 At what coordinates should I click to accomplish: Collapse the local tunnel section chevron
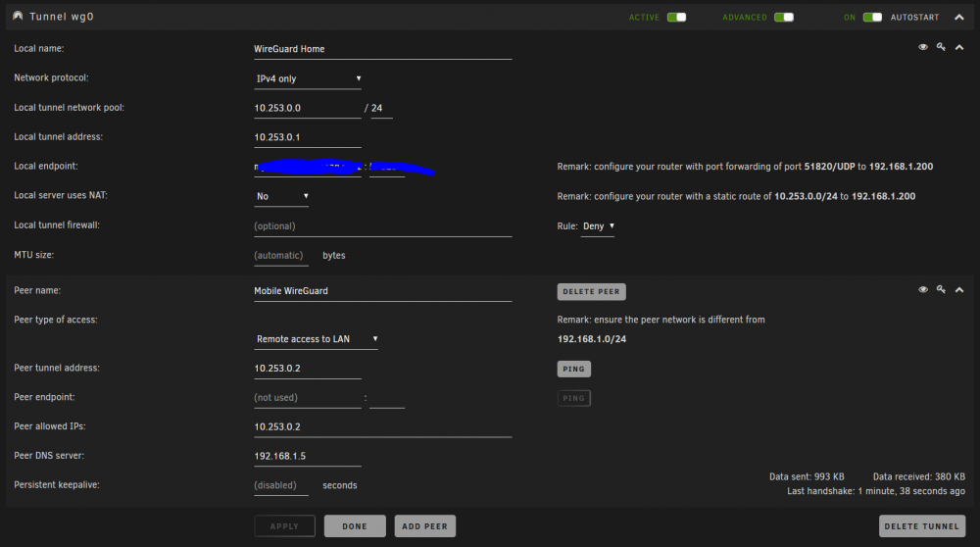point(958,47)
